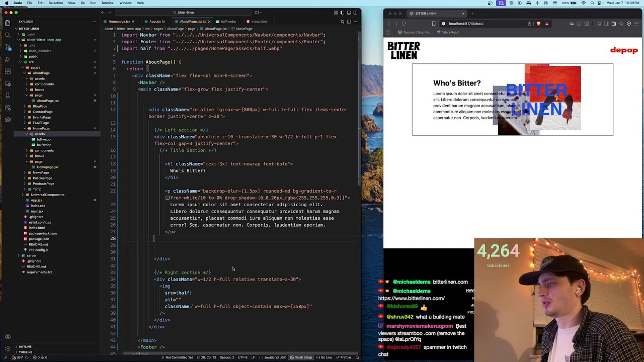Collapse the HomePage folder

[x=41, y=128]
